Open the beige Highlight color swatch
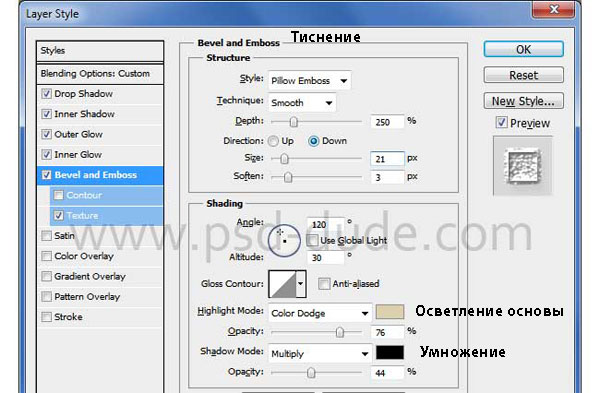Screen dimensions: 600x393 (x=390, y=312)
